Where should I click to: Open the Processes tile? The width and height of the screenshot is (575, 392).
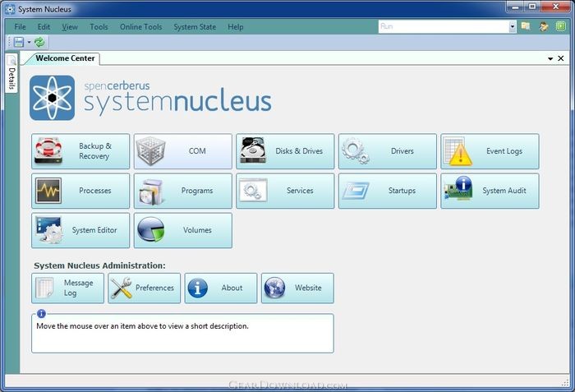(80, 191)
